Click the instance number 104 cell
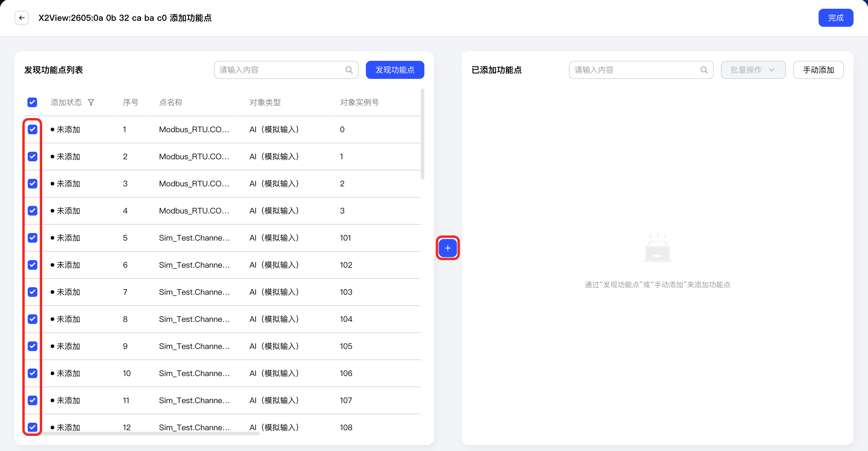 click(346, 319)
